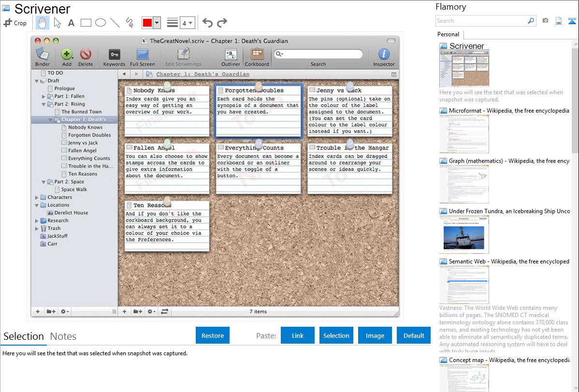Expand the Trash folder
The height and width of the screenshot is (392, 579).
[x=37, y=228]
